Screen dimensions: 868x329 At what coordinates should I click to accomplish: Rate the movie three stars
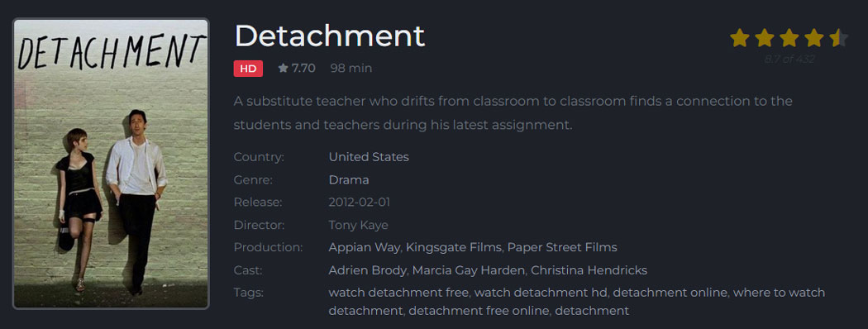(789, 38)
